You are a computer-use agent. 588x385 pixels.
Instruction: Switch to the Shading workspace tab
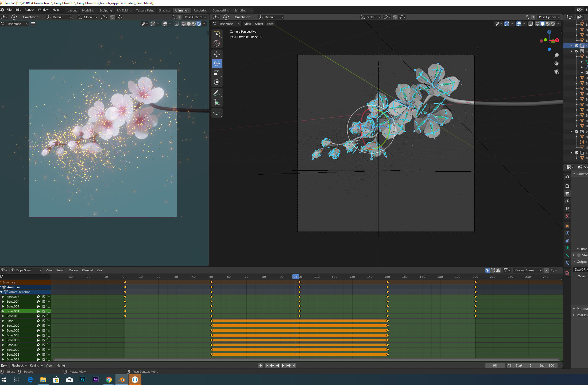(x=164, y=10)
